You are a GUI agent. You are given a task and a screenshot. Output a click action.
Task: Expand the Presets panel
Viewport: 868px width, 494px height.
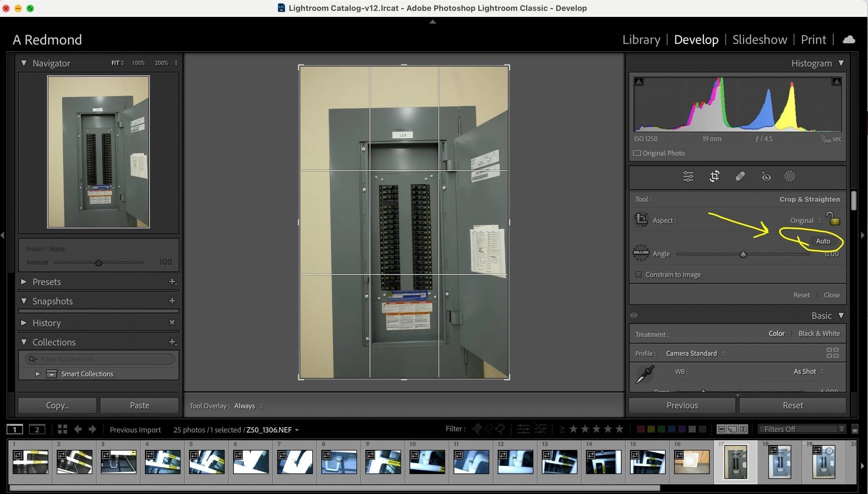point(24,282)
